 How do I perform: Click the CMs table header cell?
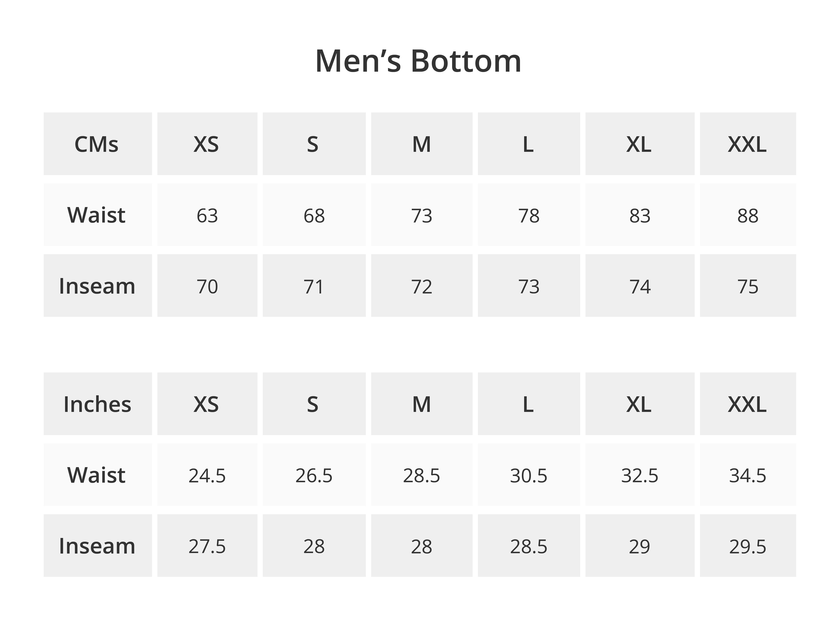pos(97,144)
